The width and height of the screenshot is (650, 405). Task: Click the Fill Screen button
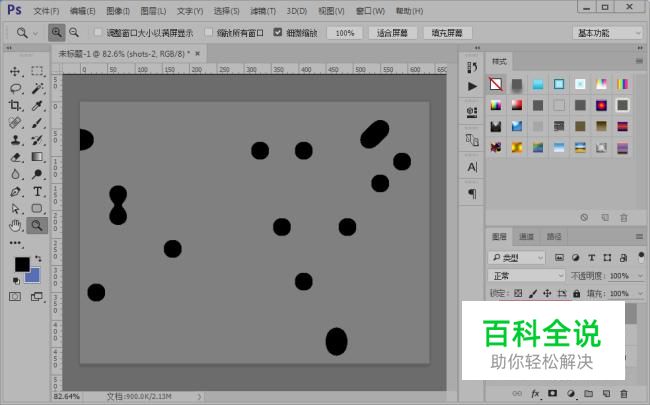[x=447, y=33]
